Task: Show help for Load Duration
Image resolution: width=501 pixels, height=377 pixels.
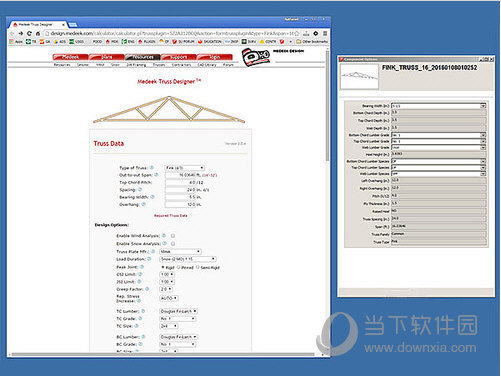Action: point(149,259)
